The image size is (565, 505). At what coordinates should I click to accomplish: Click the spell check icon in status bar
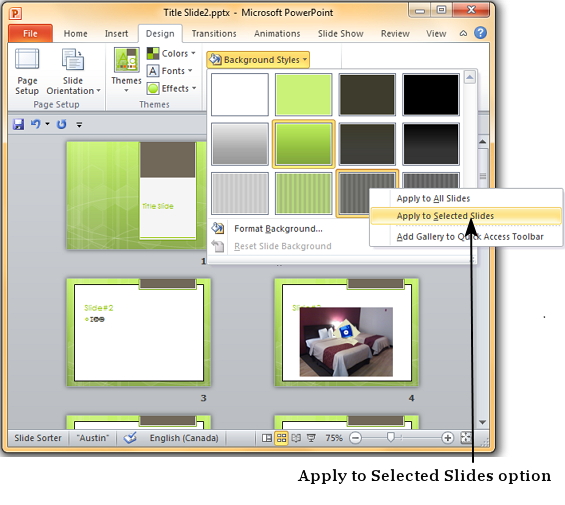tap(130, 438)
